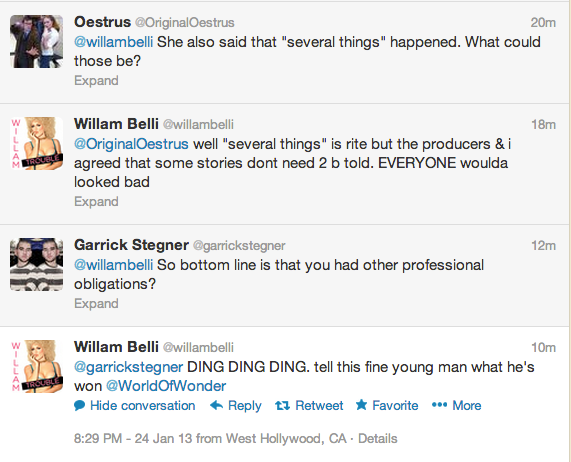The height and width of the screenshot is (462, 571).
Task: Click the Reply arrow icon
Action: [x=217, y=405]
